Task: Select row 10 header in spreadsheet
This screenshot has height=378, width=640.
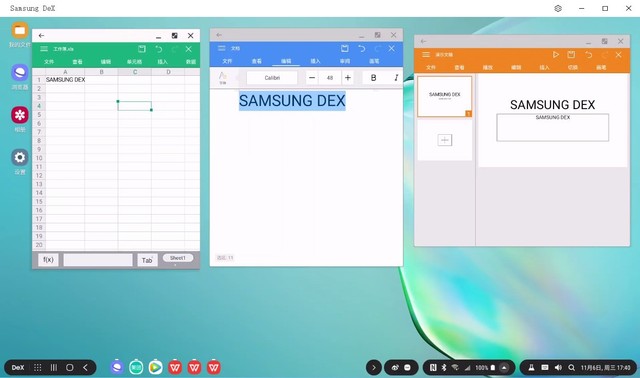Action: (39, 158)
